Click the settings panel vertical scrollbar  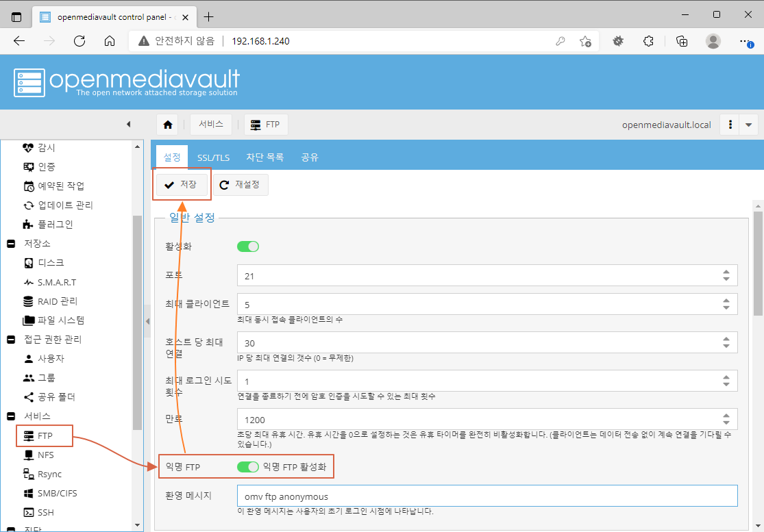tap(758, 263)
